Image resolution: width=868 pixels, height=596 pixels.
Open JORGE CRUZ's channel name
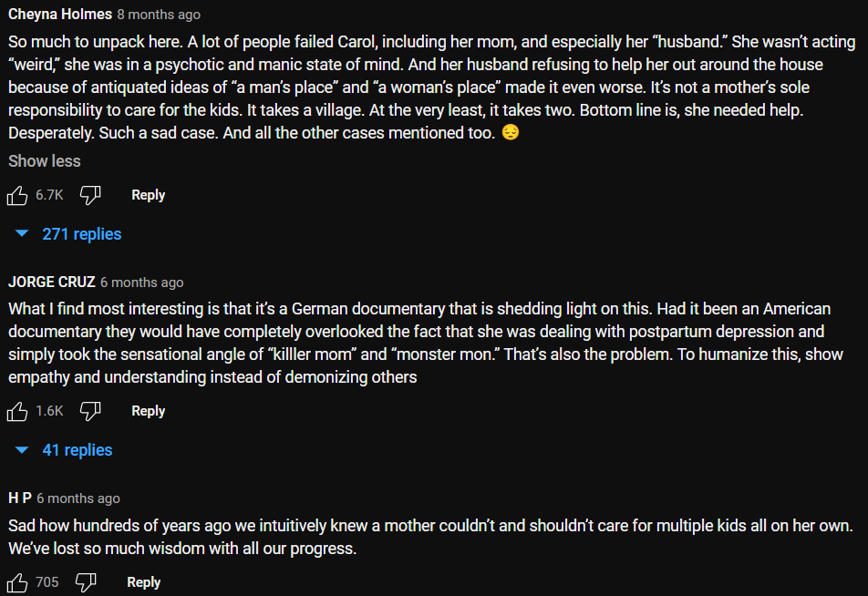pos(51,282)
